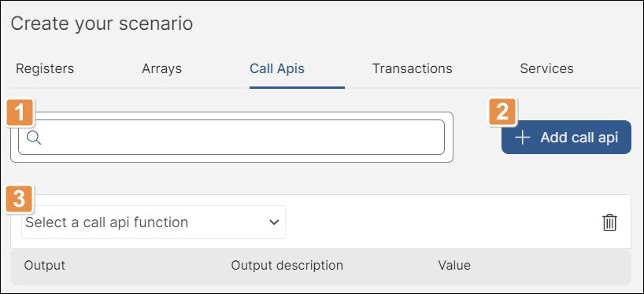644x294 pixels.
Task: Click the Create your scenario heading
Action: pos(102,24)
